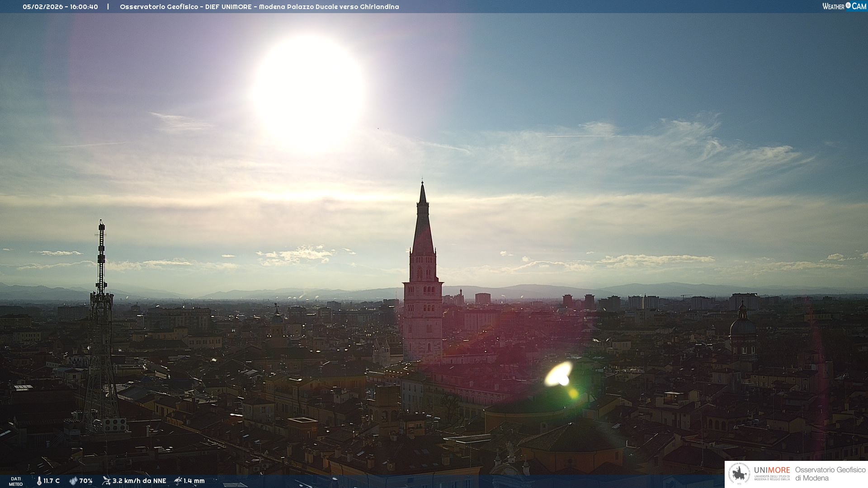The image size is (868, 488).
Task: Click the 11.7 C temperature reading
Action: [x=52, y=481]
